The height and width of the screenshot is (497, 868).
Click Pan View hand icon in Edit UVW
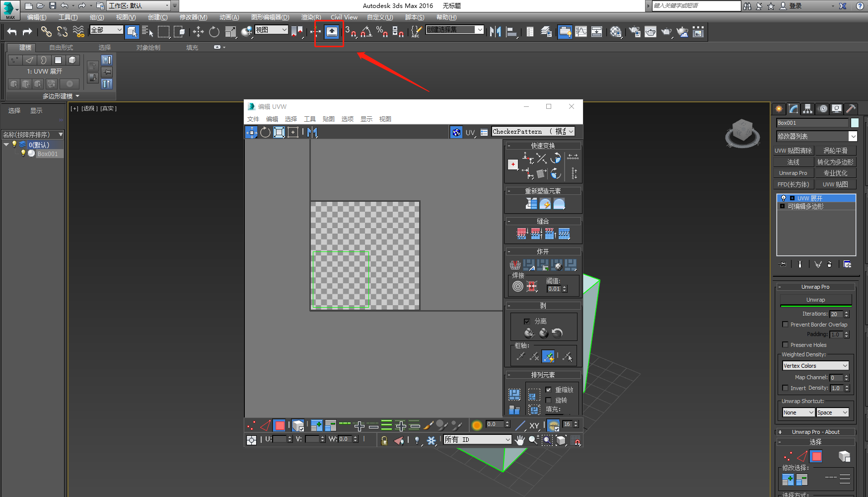(x=519, y=440)
